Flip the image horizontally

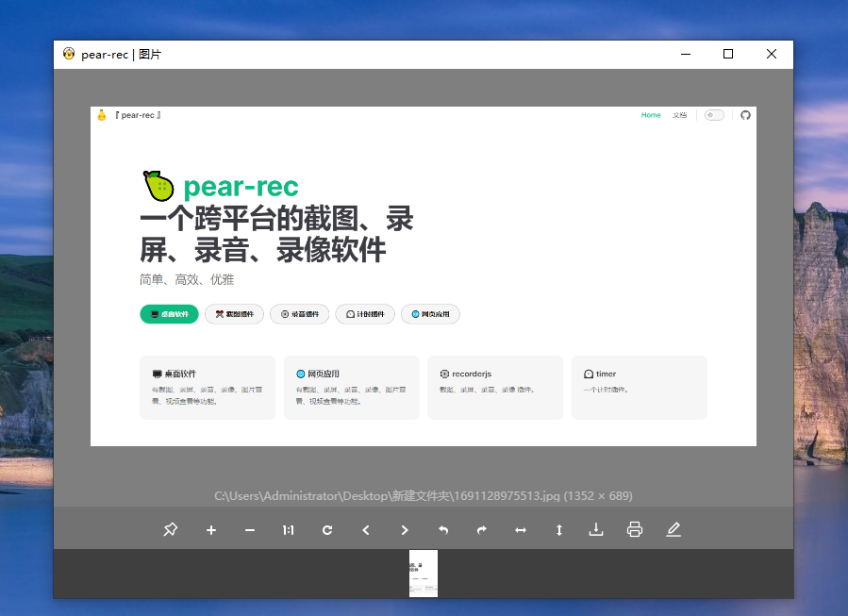coord(520,530)
